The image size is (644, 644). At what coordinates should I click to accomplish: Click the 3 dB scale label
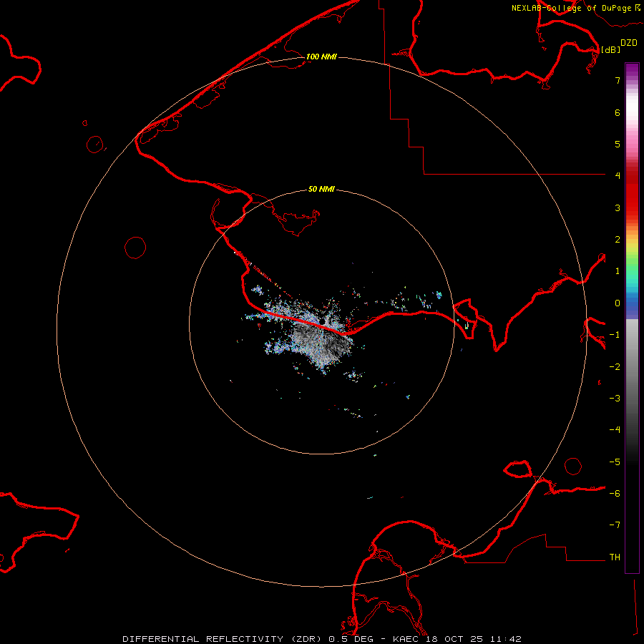[x=618, y=208]
